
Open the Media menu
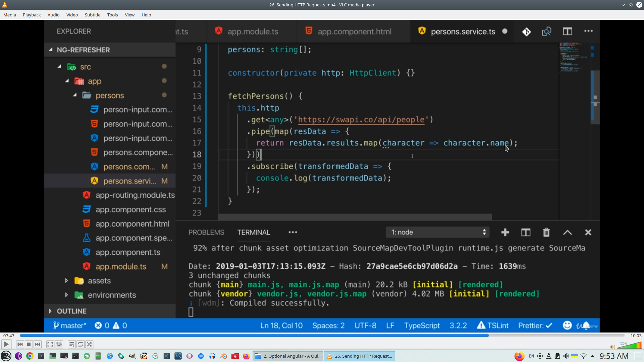click(9, 15)
